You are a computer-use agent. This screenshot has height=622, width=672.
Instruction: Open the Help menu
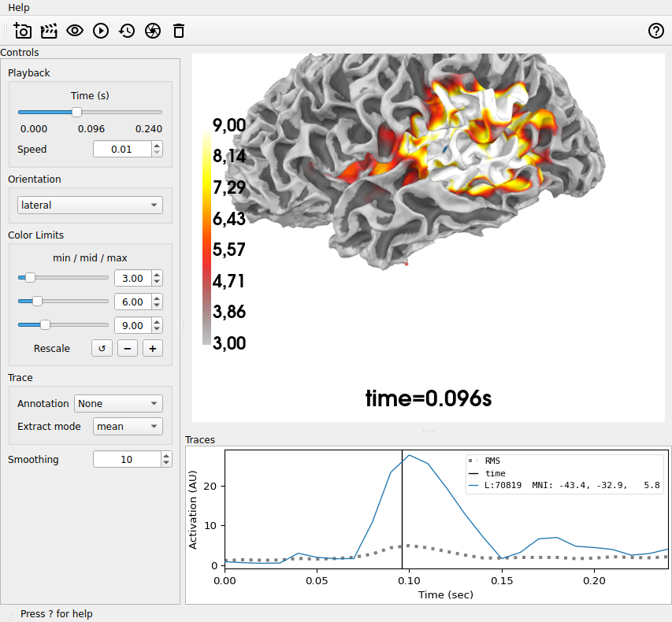[x=18, y=7]
